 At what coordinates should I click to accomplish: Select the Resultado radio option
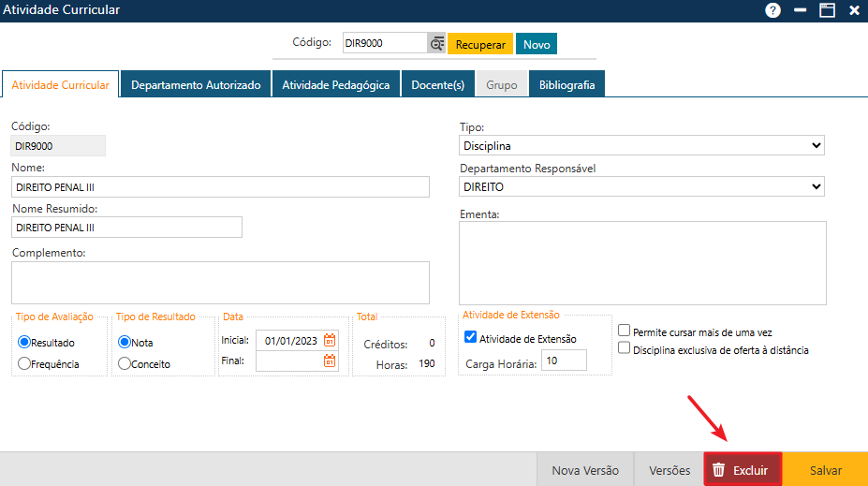[x=23, y=342]
